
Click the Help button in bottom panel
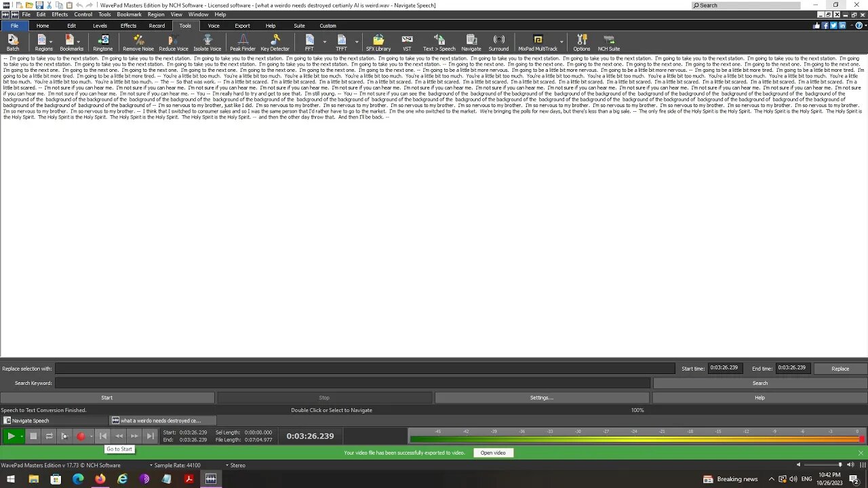(x=759, y=398)
